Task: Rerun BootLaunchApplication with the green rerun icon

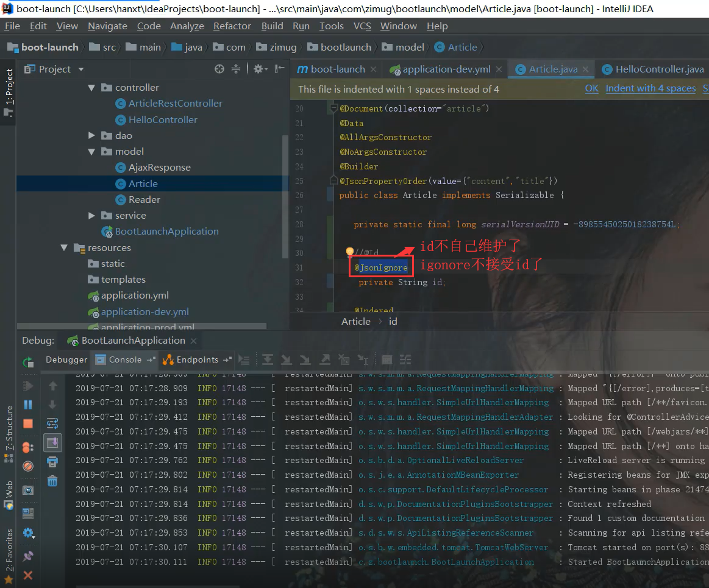Action: pyautogui.click(x=28, y=361)
